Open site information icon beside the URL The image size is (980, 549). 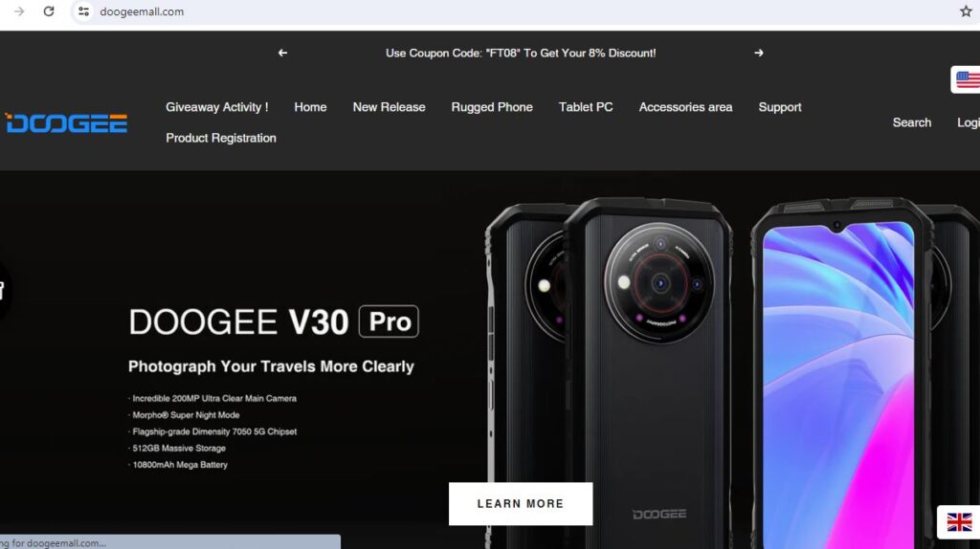tap(83, 11)
